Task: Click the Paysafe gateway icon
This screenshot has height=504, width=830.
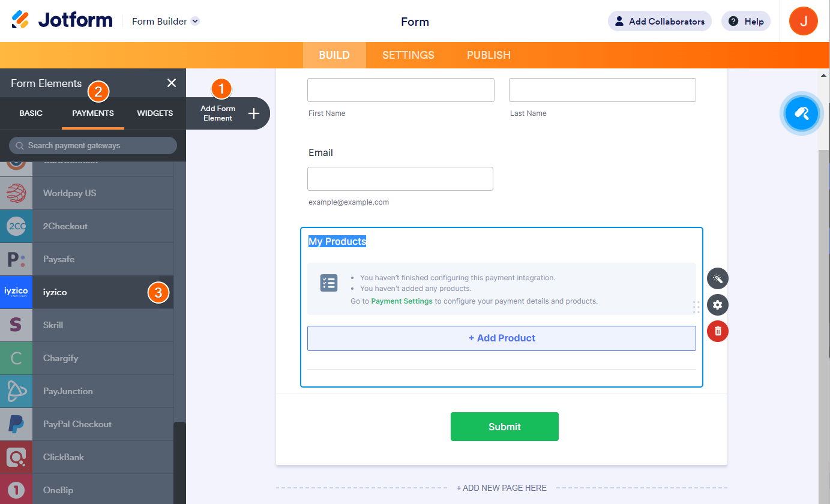Action: point(16,259)
